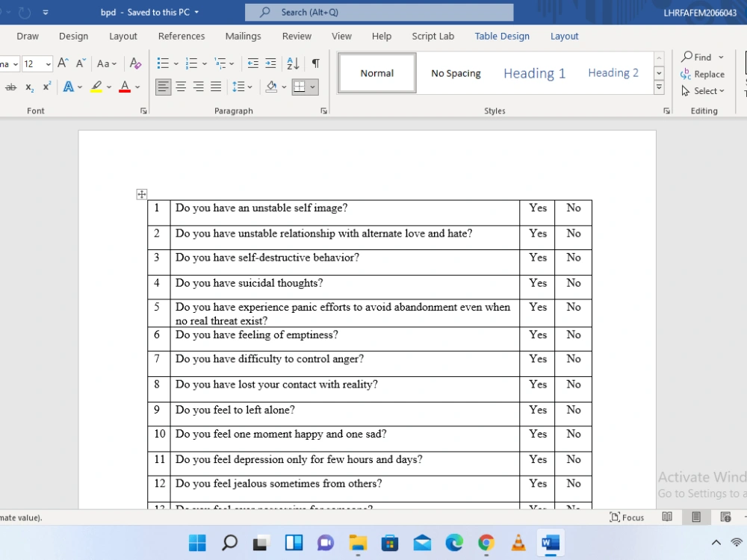Screen dimensions: 747x560
Task: Open the Draw tab
Action: pos(28,36)
